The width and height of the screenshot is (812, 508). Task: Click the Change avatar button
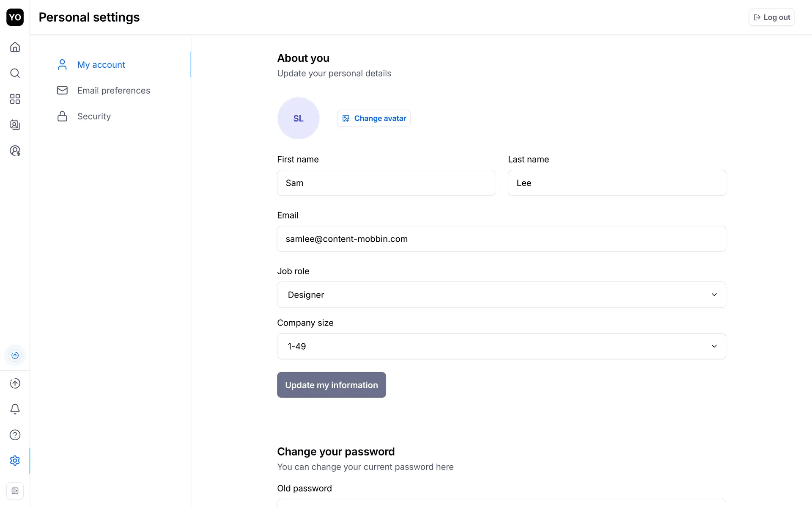coord(373,119)
